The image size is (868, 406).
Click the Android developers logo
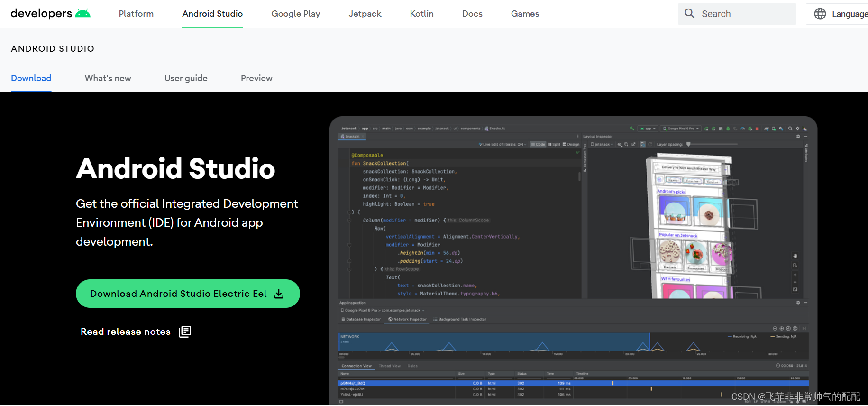point(50,13)
